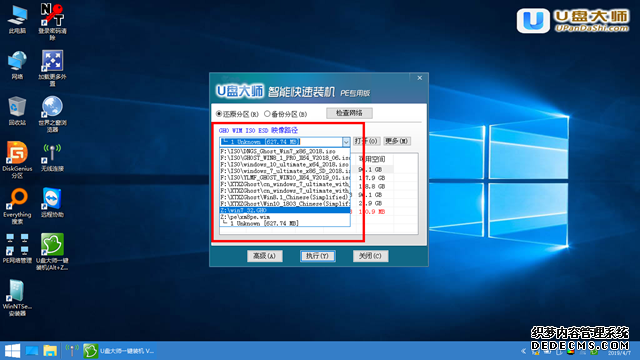
Task: Show hidden tray icons chevron
Action: pyautogui.click(x=524, y=351)
